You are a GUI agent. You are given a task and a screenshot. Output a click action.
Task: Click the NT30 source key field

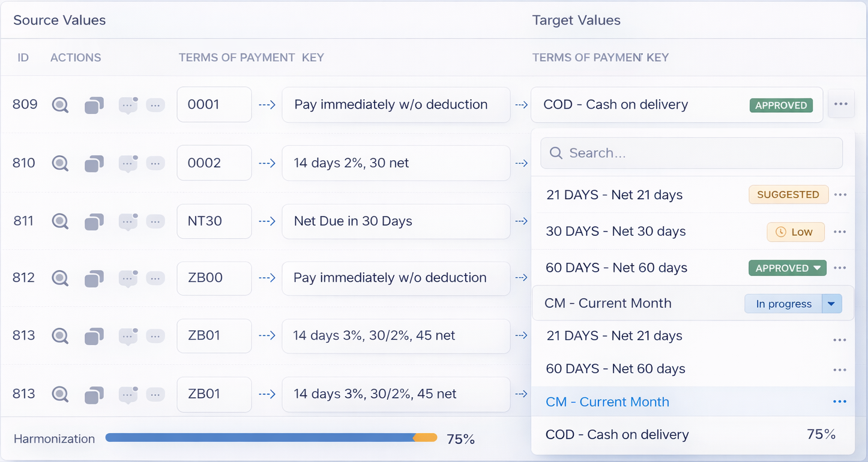click(x=214, y=221)
